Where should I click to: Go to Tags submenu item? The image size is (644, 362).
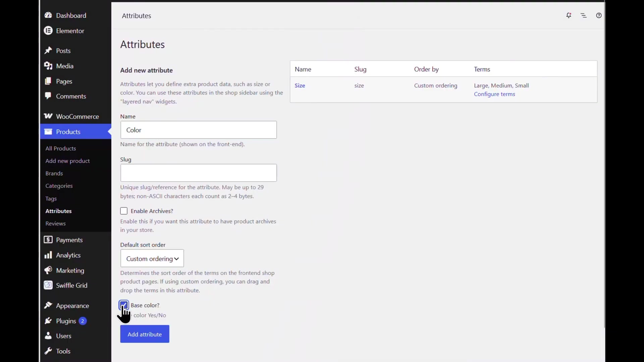point(51,199)
